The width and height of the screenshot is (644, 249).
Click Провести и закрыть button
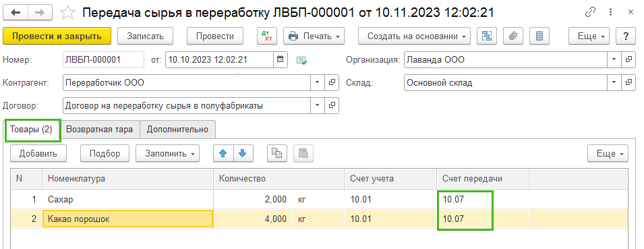pyautogui.click(x=57, y=36)
